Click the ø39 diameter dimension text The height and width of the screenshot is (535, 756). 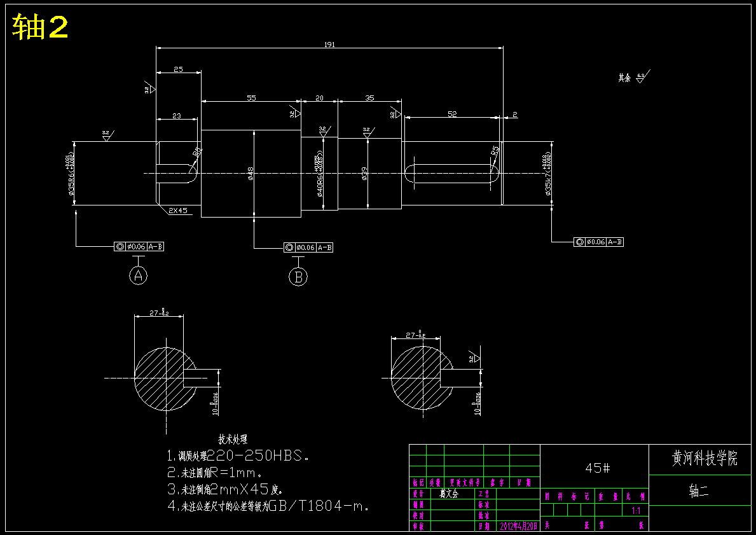[364, 174]
